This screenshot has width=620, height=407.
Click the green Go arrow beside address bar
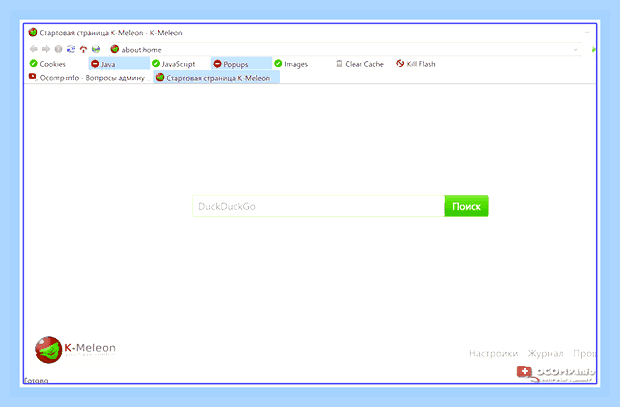[593, 49]
